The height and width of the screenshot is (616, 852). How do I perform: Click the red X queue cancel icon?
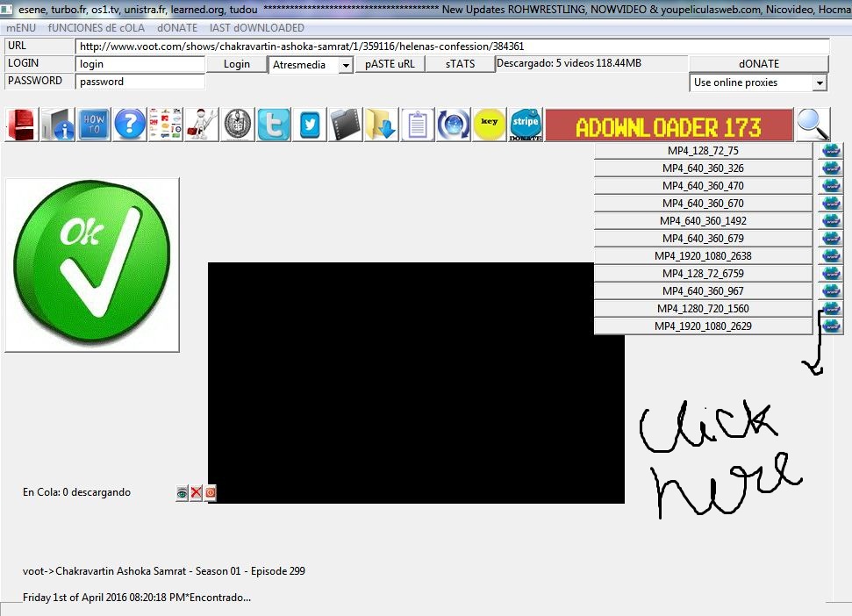click(197, 492)
